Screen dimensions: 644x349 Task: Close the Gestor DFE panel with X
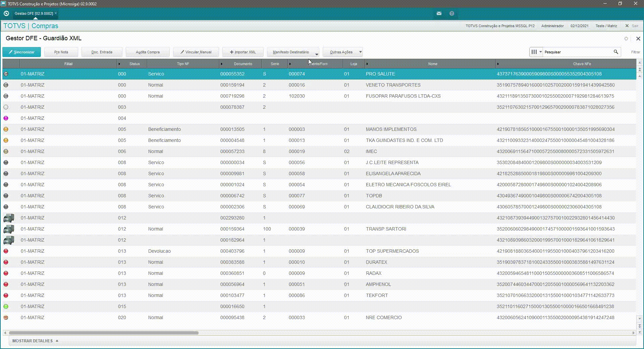[638, 39]
